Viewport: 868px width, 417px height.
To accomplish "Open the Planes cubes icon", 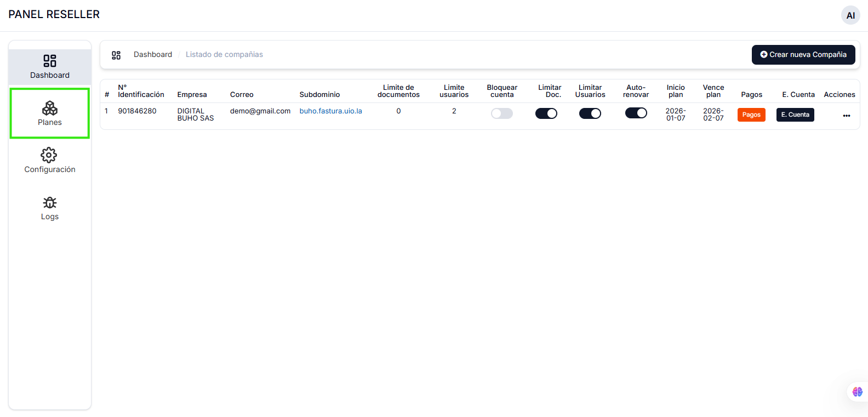I will [x=50, y=108].
